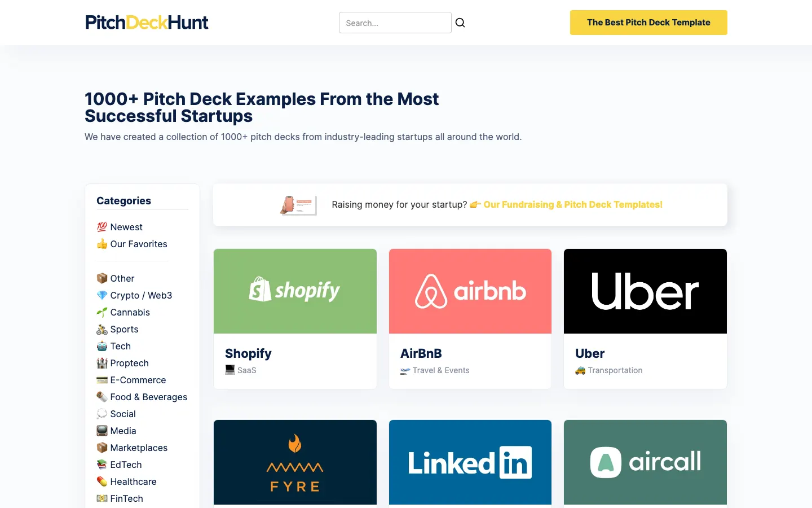Click the package icon beside Marketplaces
The height and width of the screenshot is (508, 812).
pyautogui.click(x=101, y=448)
